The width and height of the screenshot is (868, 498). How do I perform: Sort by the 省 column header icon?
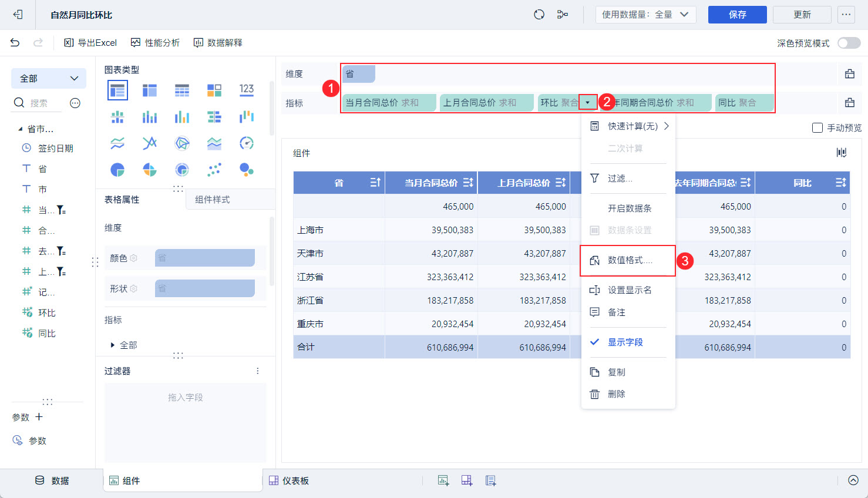tap(376, 183)
